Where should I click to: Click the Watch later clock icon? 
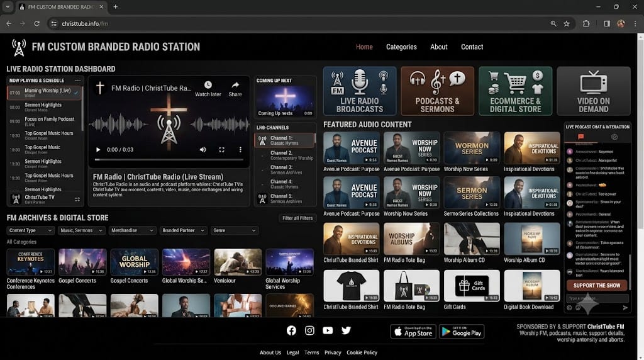[x=208, y=85]
